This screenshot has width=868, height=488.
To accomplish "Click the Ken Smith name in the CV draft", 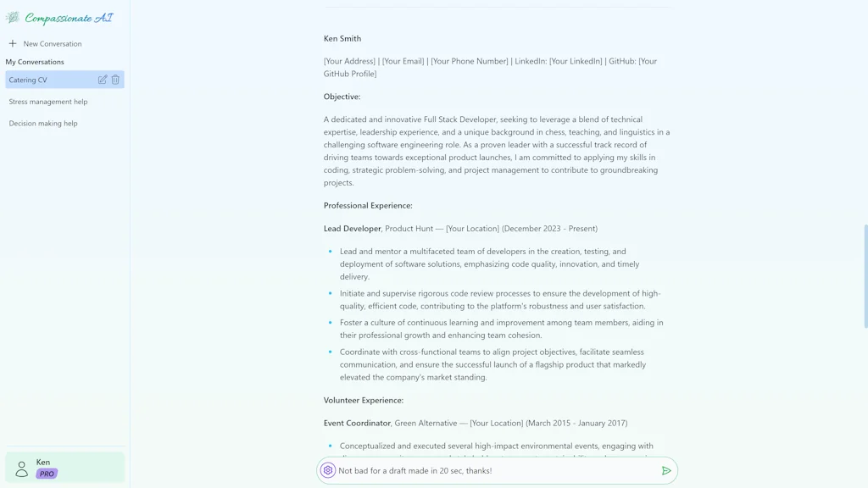I will (342, 38).
